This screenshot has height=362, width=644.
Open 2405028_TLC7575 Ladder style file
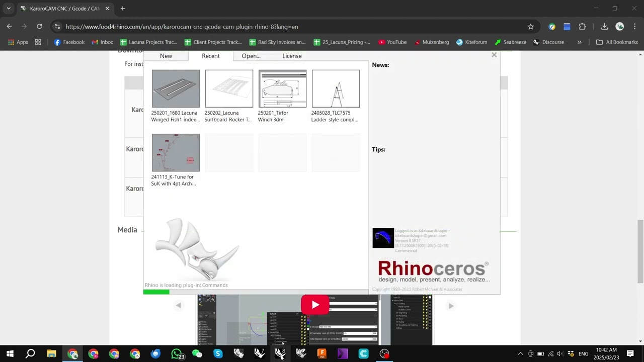click(336, 96)
